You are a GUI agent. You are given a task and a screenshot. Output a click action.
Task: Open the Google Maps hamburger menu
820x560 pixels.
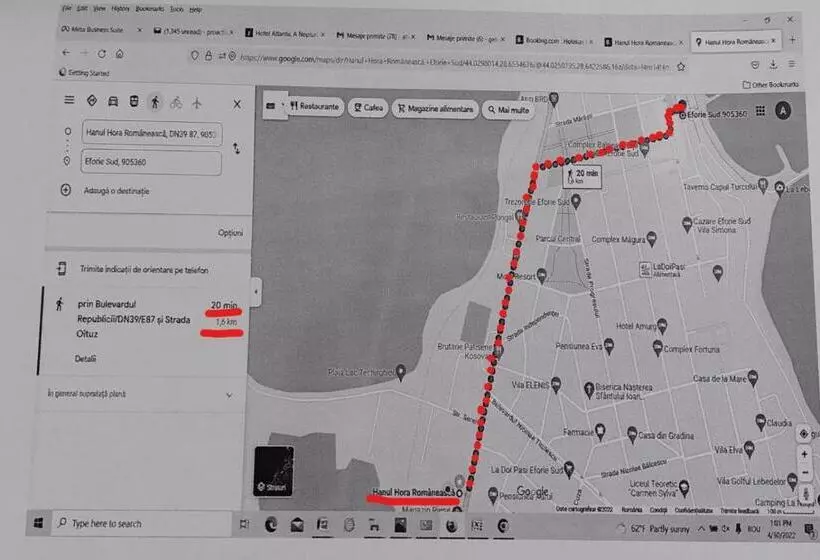[x=69, y=99]
